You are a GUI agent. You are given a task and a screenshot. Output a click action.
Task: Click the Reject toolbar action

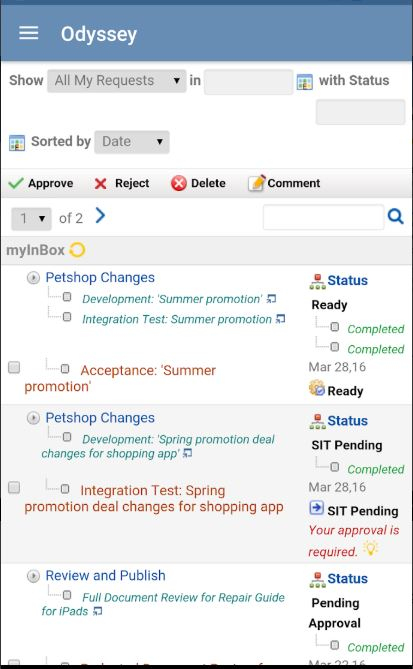(x=122, y=183)
